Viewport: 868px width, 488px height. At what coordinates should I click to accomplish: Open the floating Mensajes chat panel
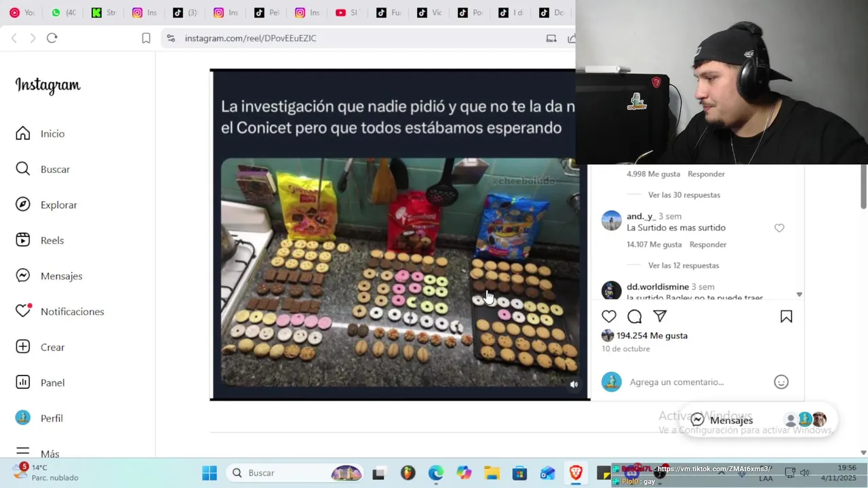tap(758, 420)
